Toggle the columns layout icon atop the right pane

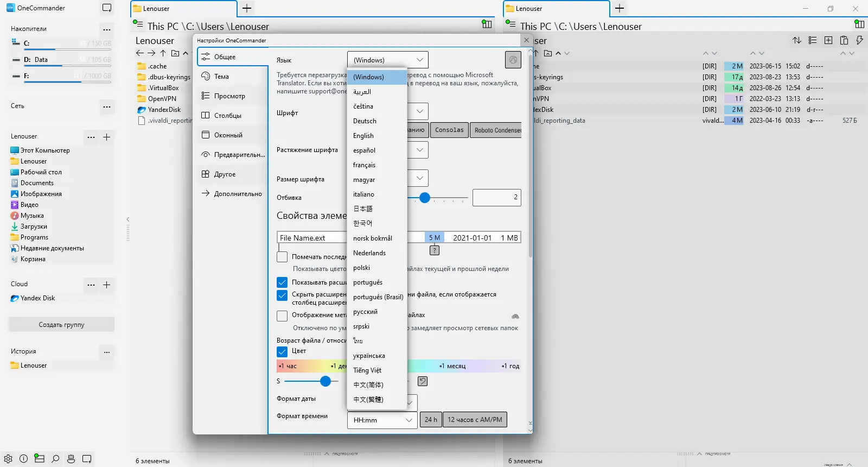859,24
